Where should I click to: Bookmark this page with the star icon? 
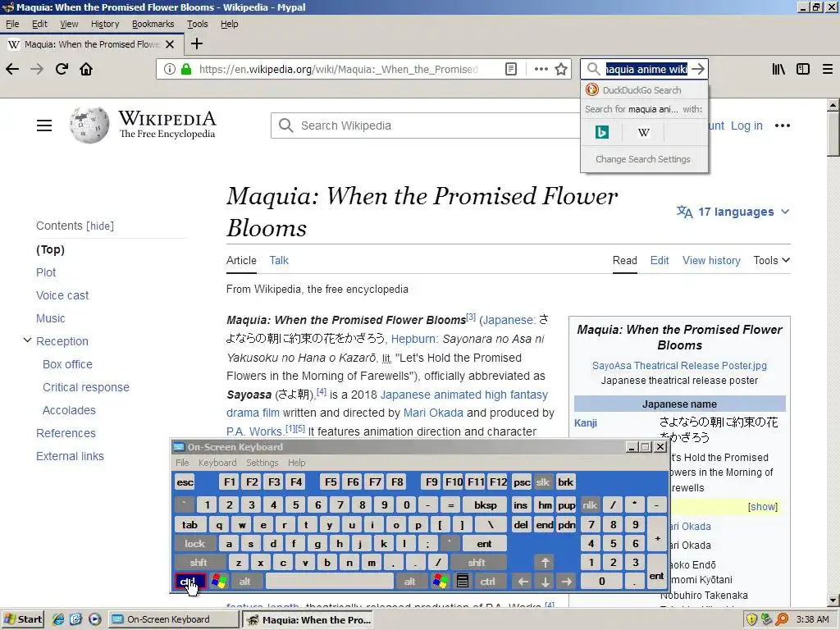point(561,69)
